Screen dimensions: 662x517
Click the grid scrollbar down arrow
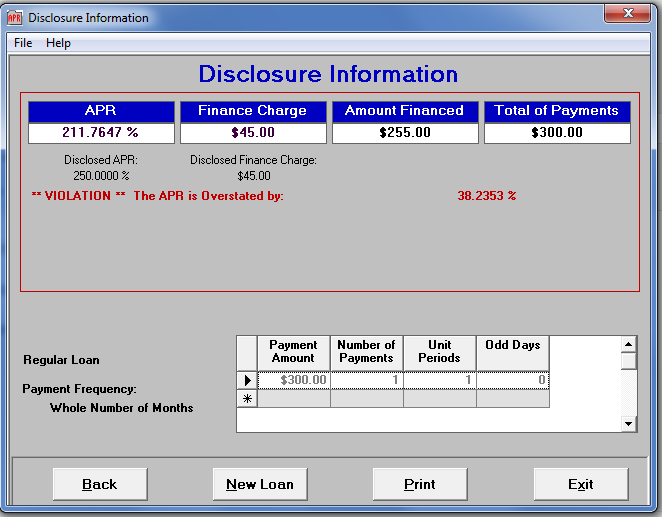629,424
